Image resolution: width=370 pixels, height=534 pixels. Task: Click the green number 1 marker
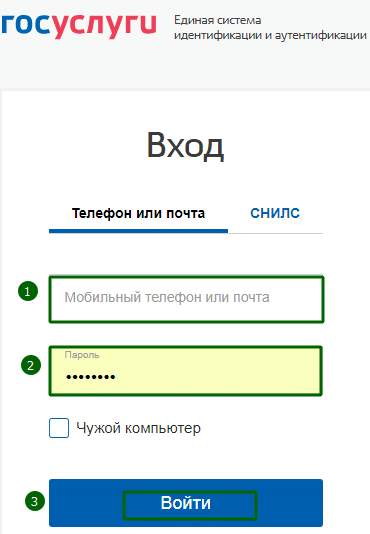28,291
